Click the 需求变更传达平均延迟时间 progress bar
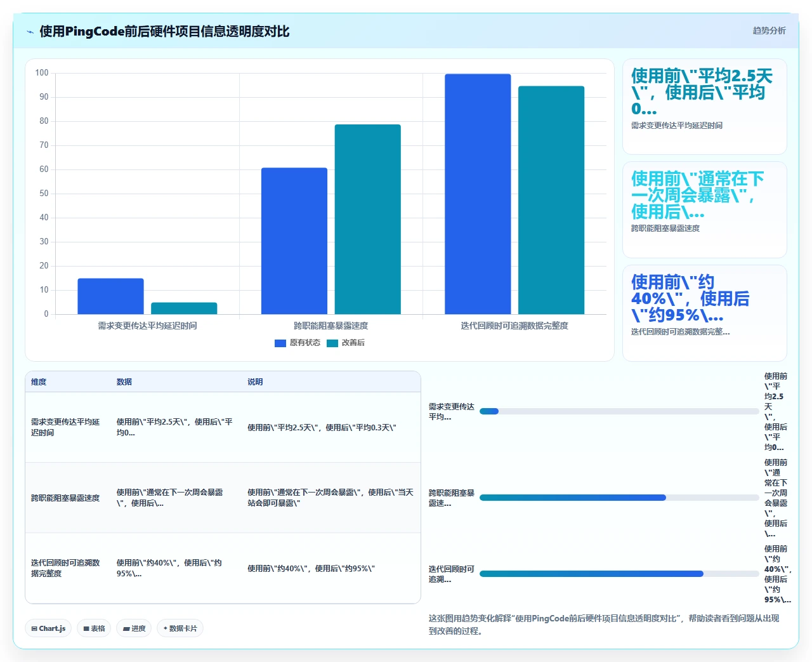Screen dimensions: 812x662 (619, 411)
